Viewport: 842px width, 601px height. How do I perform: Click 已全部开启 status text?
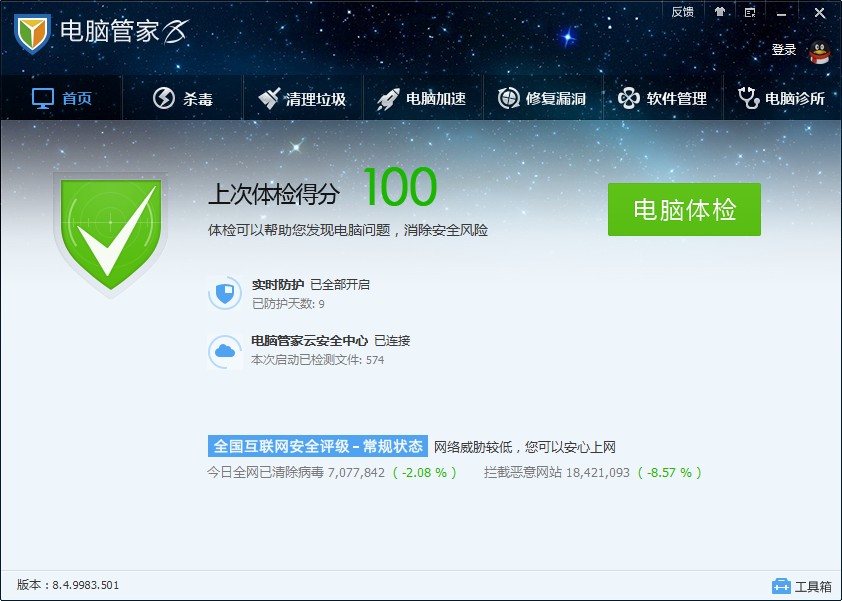[340, 285]
